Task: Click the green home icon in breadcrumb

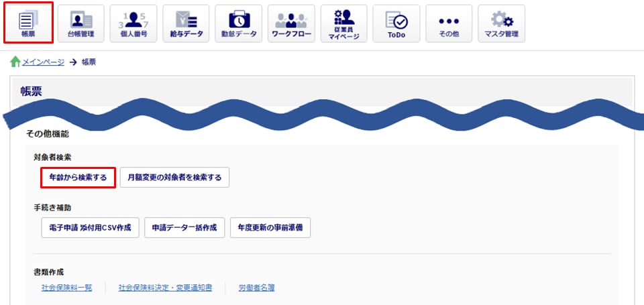Action: [x=15, y=62]
